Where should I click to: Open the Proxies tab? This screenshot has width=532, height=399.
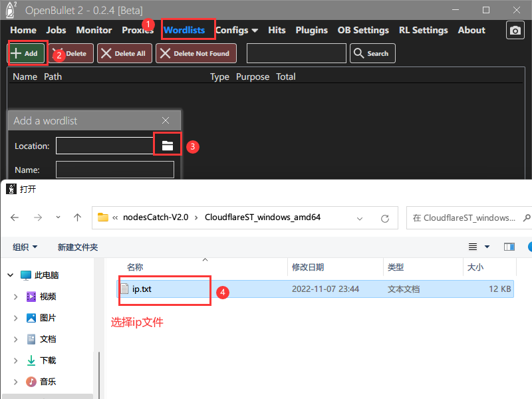click(137, 30)
